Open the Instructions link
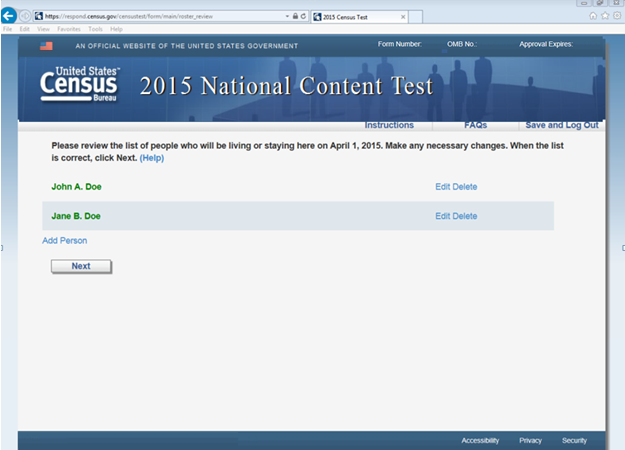Screen dimensions: 625x450 (389, 125)
